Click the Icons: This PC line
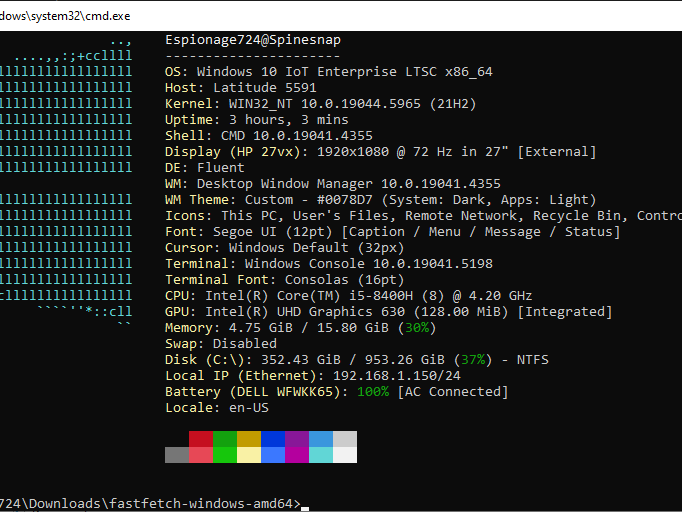 pos(423,216)
